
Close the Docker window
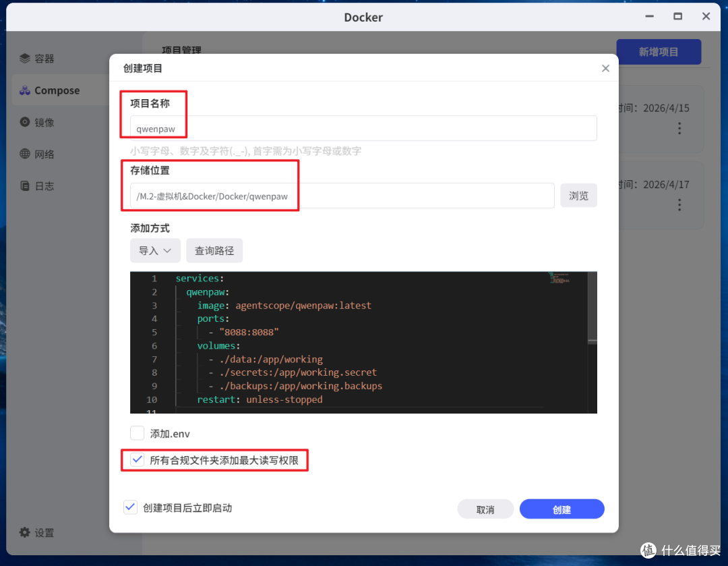pyautogui.click(x=706, y=16)
